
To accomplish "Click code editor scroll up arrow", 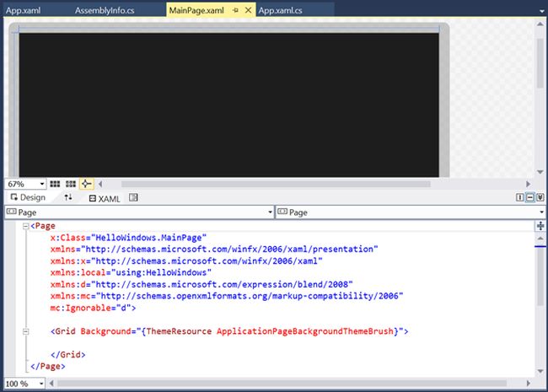I will (540, 239).
